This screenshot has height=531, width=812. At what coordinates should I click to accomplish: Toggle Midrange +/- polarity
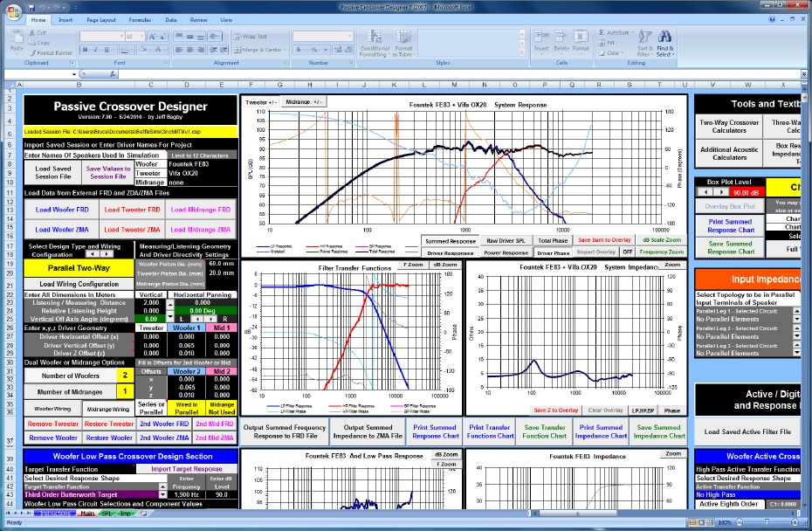303,102
